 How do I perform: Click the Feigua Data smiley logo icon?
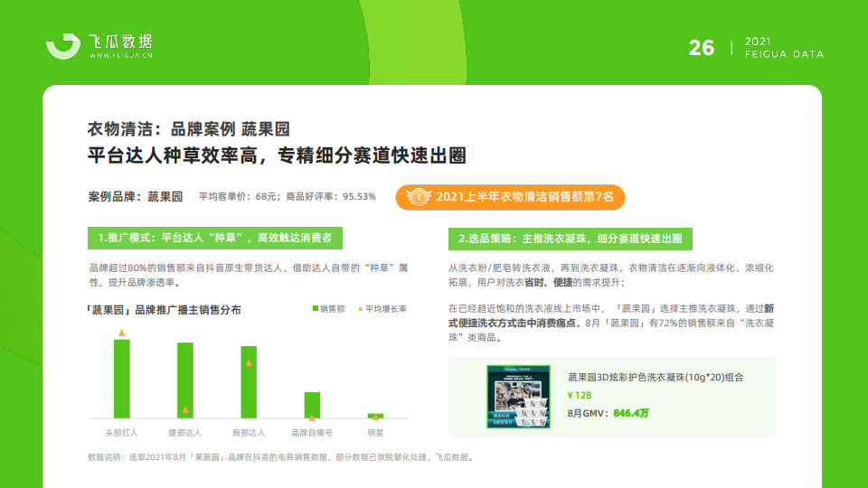(64, 47)
